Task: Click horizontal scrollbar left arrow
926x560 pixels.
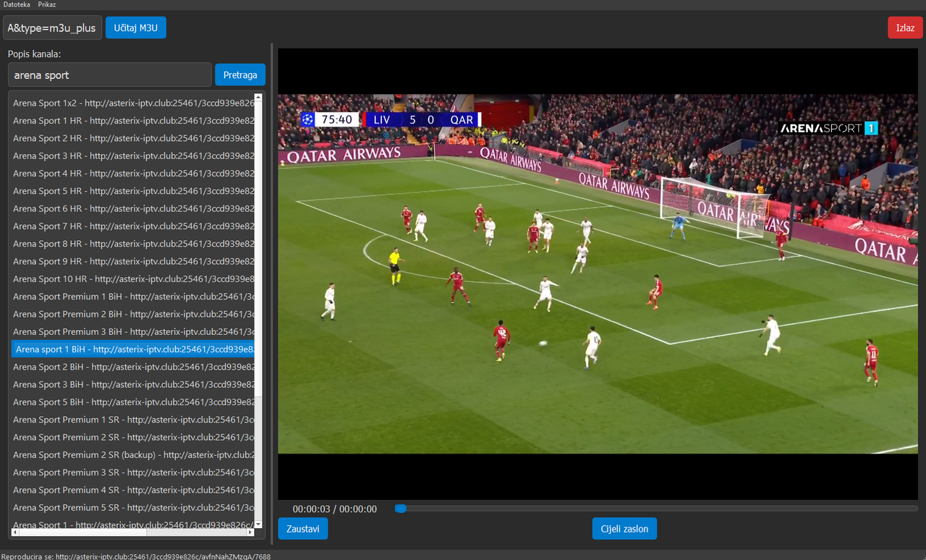Action: pyautogui.click(x=15, y=533)
